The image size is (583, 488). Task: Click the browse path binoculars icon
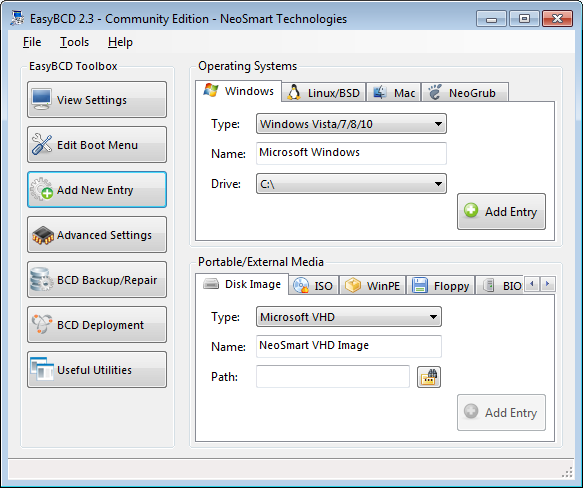click(x=429, y=377)
